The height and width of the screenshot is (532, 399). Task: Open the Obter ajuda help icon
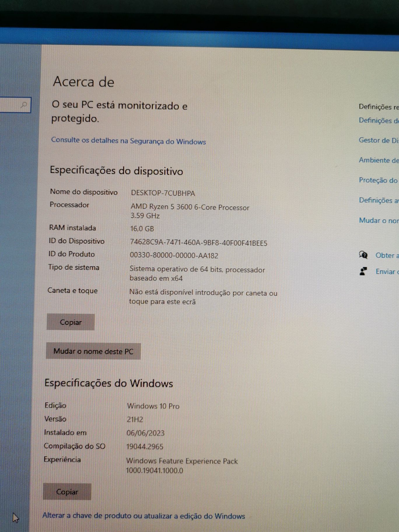tap(363, 255)
